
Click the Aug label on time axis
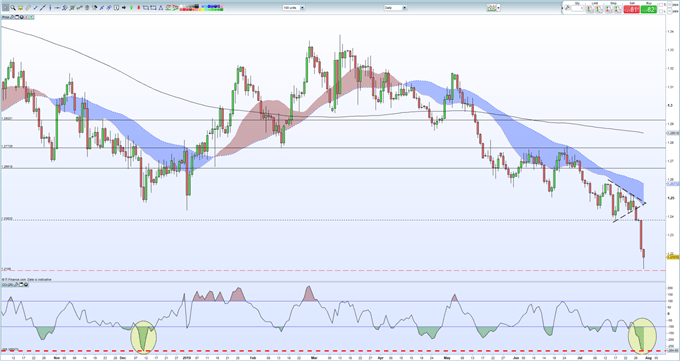648,358
